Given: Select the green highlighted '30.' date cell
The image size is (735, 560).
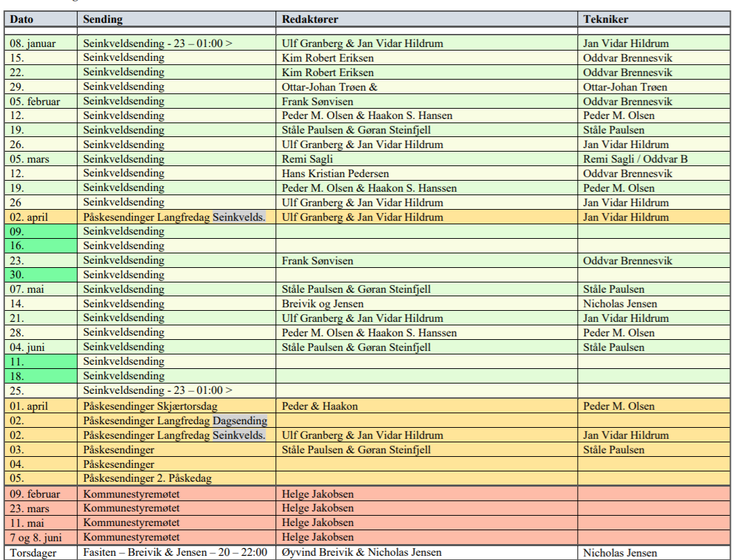Looking at the screenshot, I should coord(41,275).
